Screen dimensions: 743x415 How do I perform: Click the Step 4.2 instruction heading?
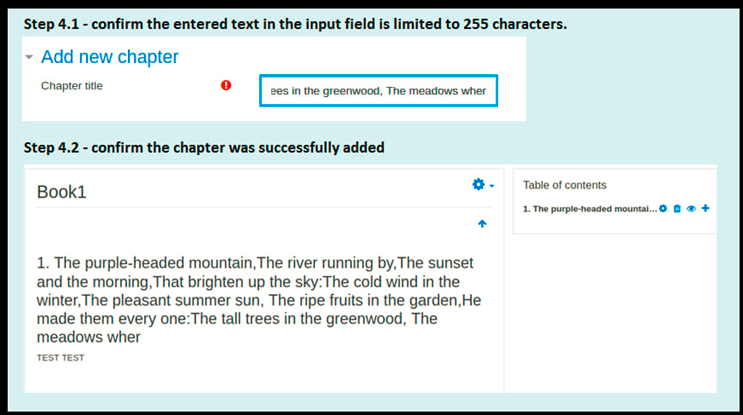(x=204, y=148)
